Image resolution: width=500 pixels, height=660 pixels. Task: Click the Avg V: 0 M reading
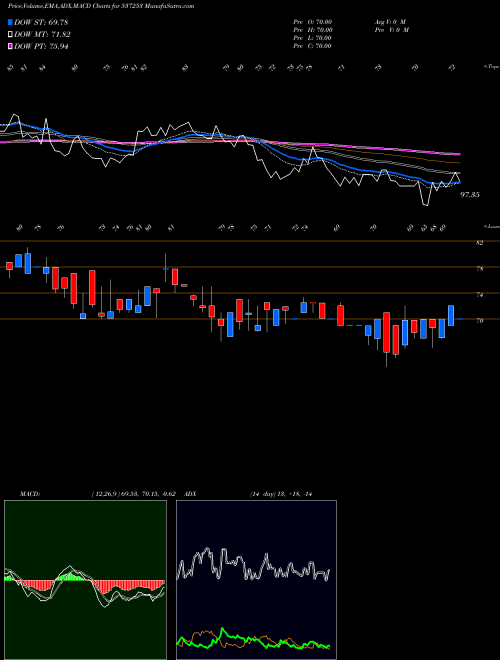[x=390, y=22]
